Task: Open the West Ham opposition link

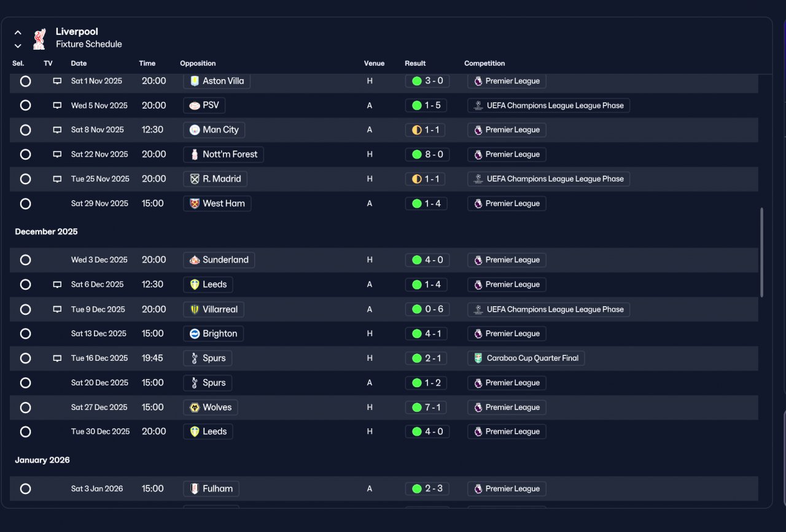Action: (217, 204)
